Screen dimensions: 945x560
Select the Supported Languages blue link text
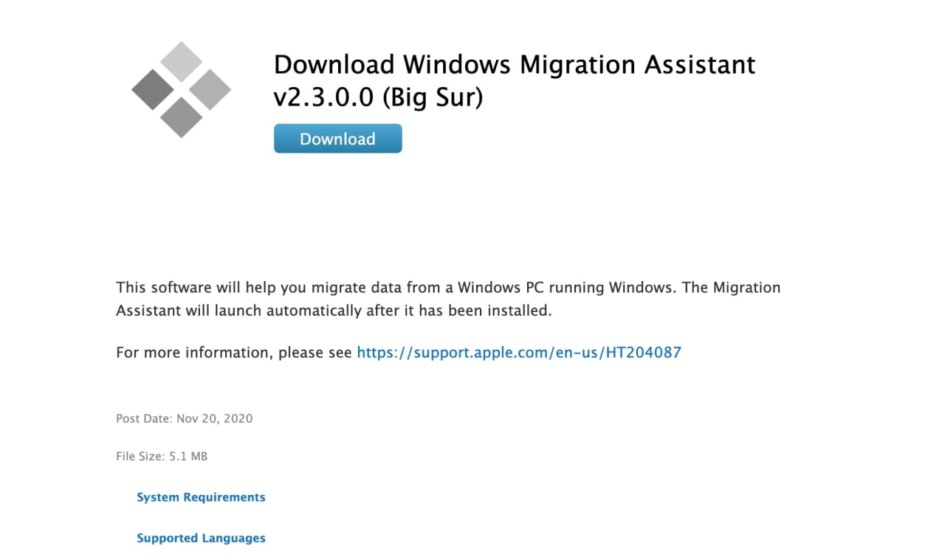point(201,538)
